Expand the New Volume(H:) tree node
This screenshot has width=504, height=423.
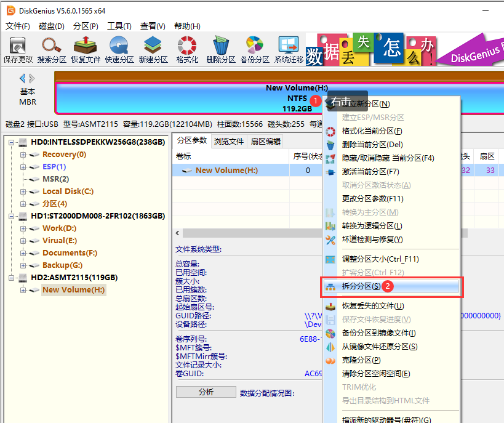(x=23, y=291)
